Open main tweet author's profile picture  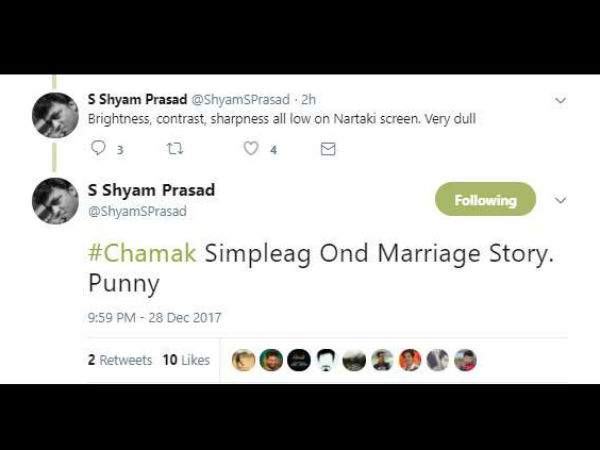pyautogui.click(x=55, y=201)
